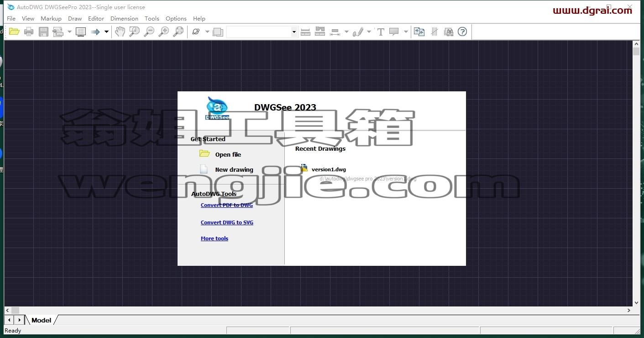Click the vertical scrollbar up arrow
Image resolution: width=644 pixels, height=338 pixels.
click(636, 44)
